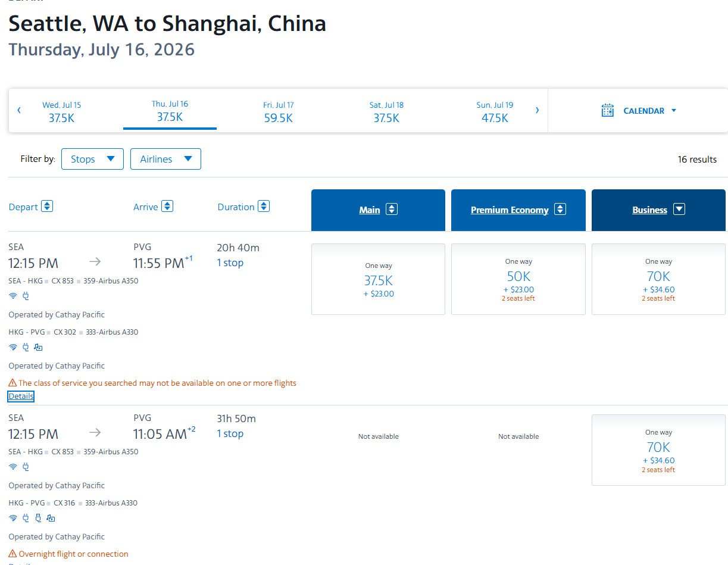
Task: Click arrival time 11:55 PM +1
Action: point(163,263)
